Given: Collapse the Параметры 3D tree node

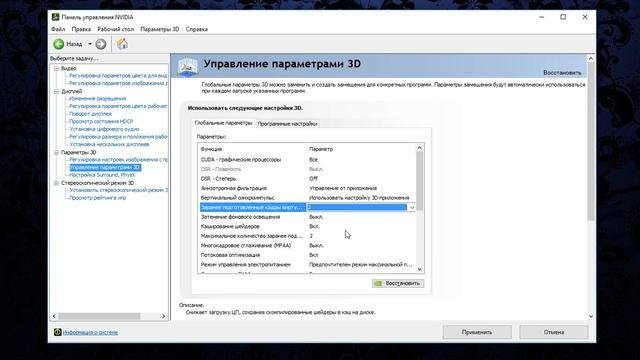Looking at the screenshot, I should tap(56, 152).
